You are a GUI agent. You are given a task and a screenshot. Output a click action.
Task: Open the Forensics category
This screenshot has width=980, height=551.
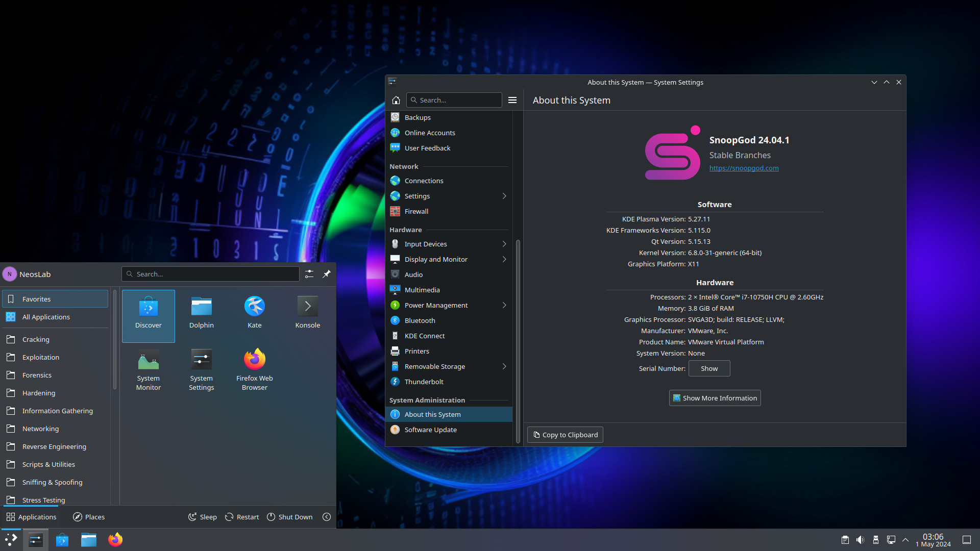(55, 375)
